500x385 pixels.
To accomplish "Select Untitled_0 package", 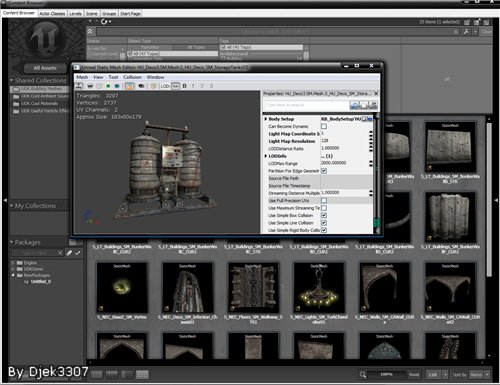I will 41,282.
